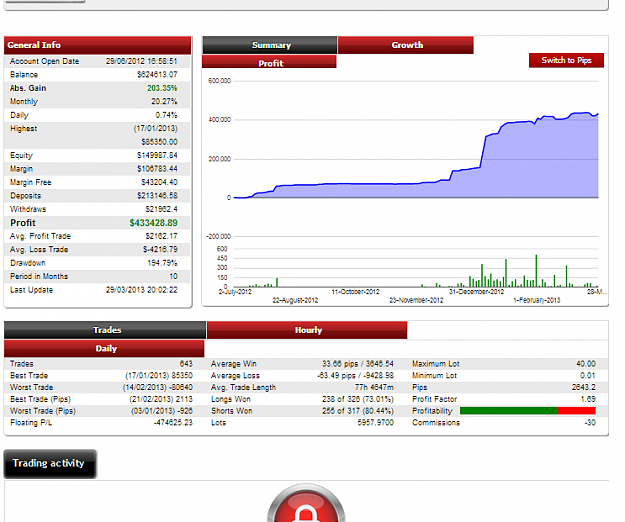Select the Daily sub-tab
The width and height of the screenshot is (625, 522).
pos(104,348)
